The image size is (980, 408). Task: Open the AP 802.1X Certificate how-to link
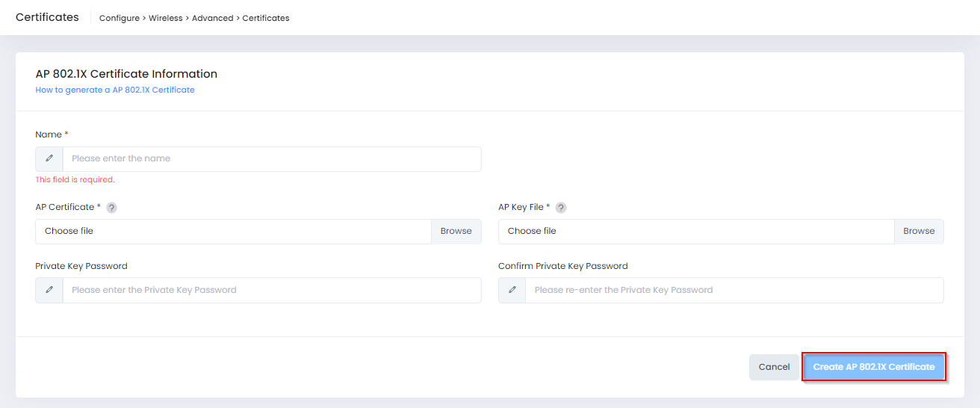click(115, 90)
